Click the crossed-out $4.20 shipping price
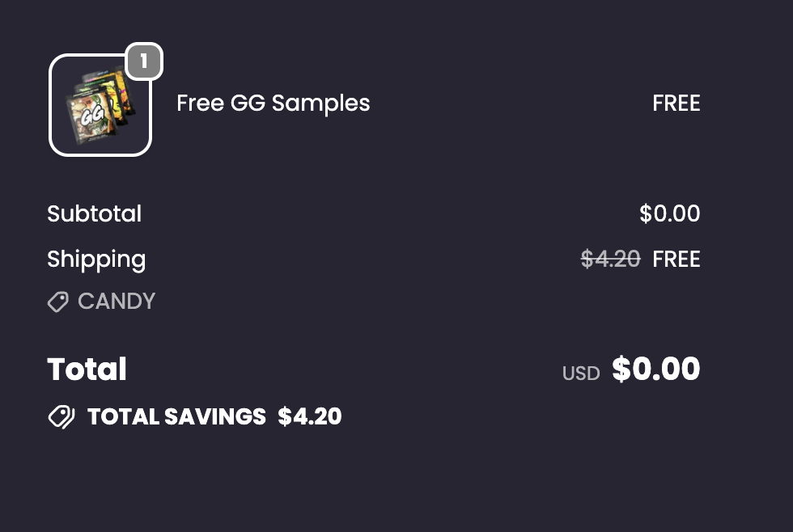The height and width of the screenshot is (532, 793). 610,260
